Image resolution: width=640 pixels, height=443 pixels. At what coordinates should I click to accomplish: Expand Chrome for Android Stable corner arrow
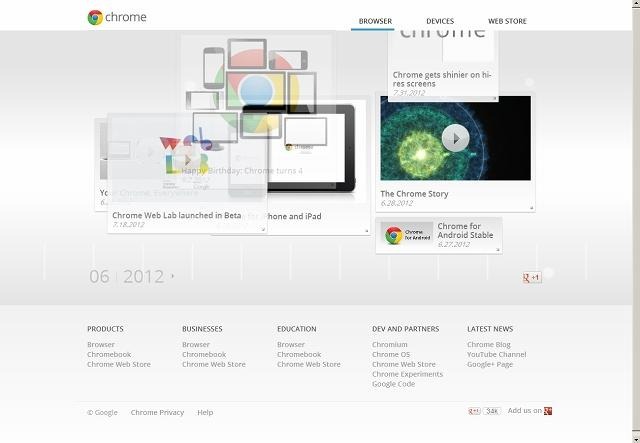[x=498, y=249]
